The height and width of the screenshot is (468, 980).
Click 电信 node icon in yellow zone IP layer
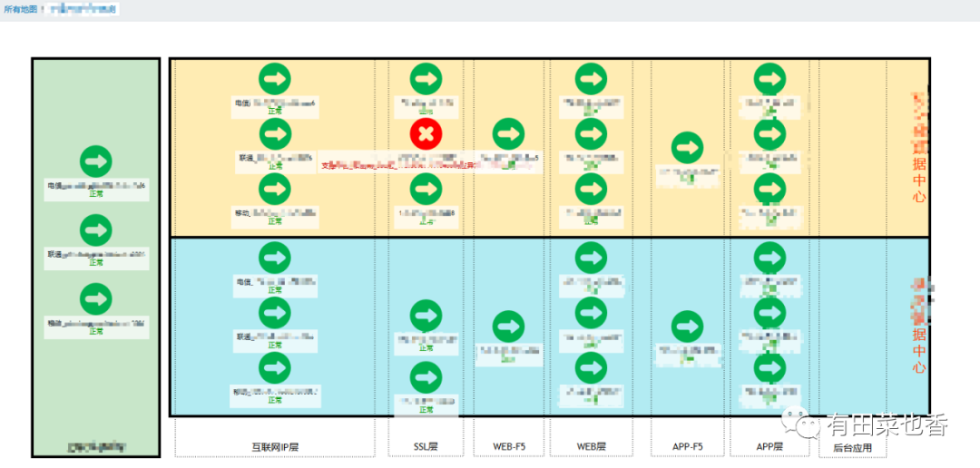tap(275, 79)
